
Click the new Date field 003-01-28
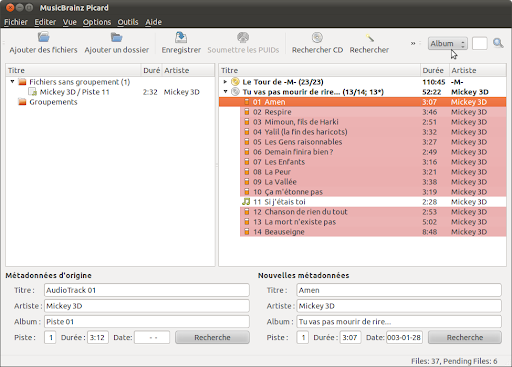(x=404, y=337)
